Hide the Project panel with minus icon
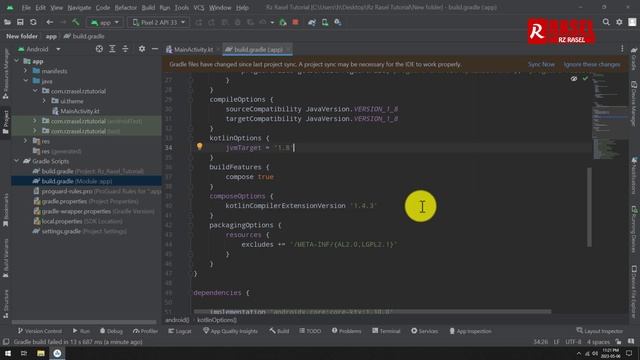Image resolution: width=640 pixels, height=360 pixels. click(x=155, y=49)
